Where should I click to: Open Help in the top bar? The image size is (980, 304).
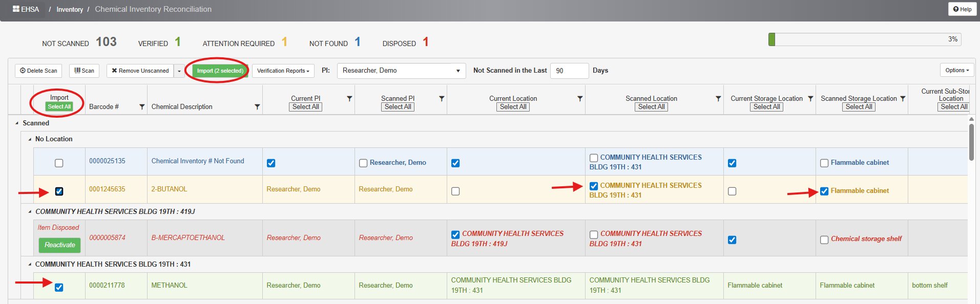962,9
